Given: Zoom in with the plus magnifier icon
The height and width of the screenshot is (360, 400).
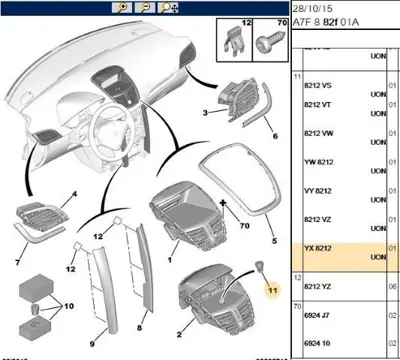Looking at the screenshot, I should pyautogui.click(x=122, y=7).
